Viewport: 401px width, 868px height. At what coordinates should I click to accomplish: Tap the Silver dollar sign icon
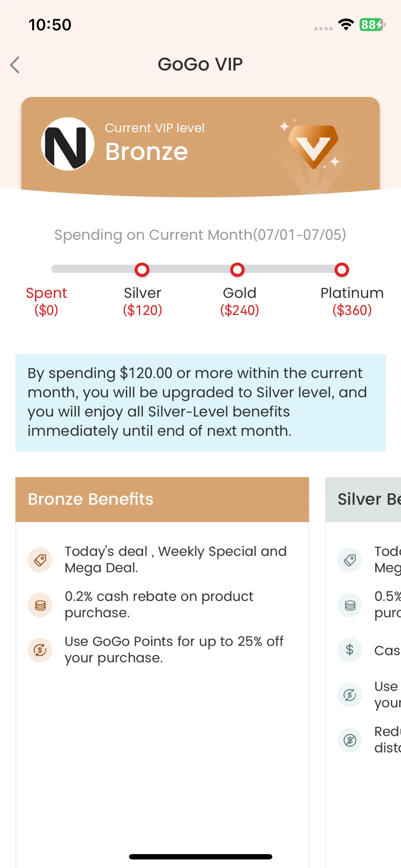pyautogui.click(x=350, y=650)
